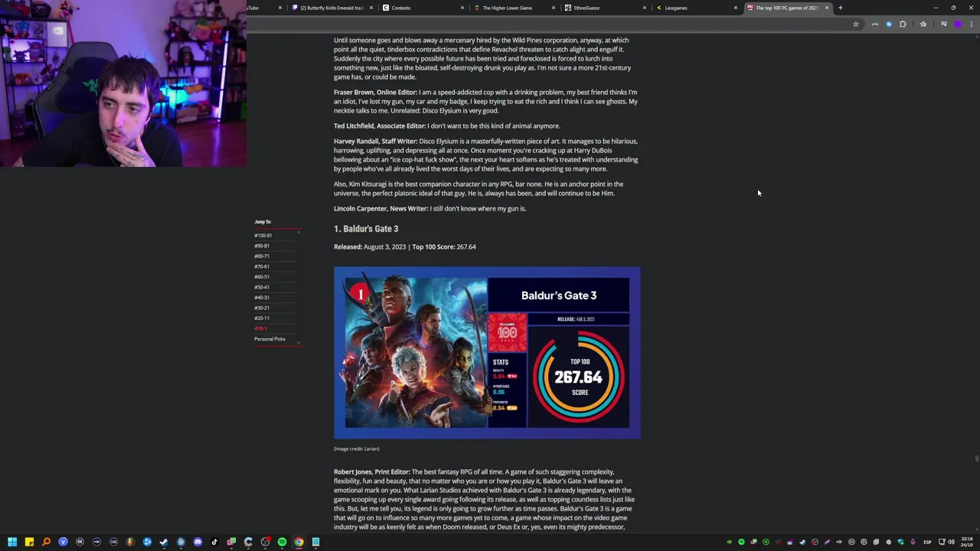Screen dimensions: 980x551
Task: Jump to section #30-21
Action: coord(262,308)
